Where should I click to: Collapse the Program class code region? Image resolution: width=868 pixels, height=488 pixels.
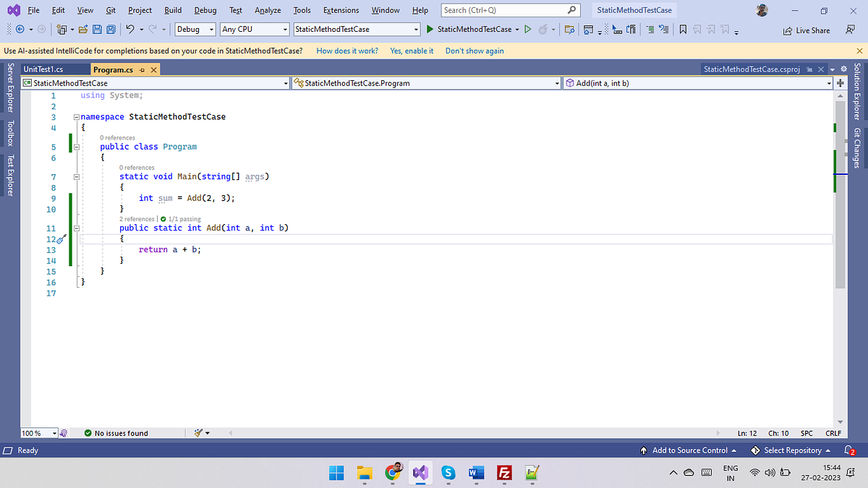[x=76, y=146]
